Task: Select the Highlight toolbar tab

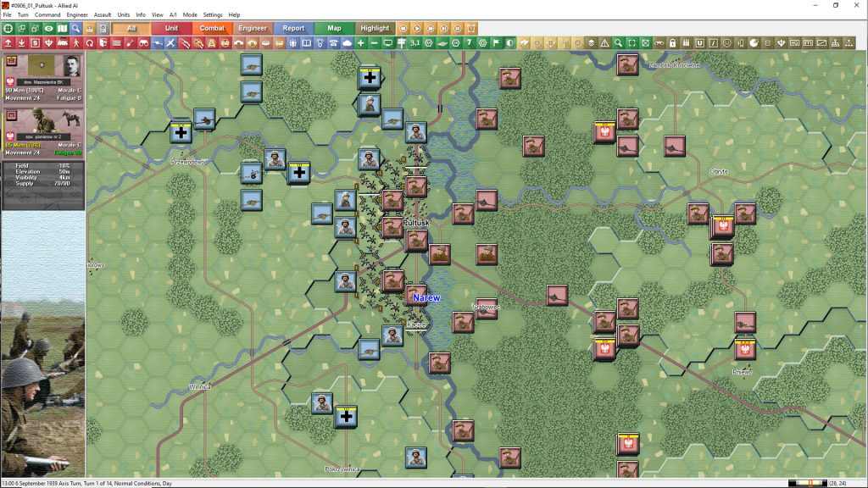Action: (x=375, y=28)
